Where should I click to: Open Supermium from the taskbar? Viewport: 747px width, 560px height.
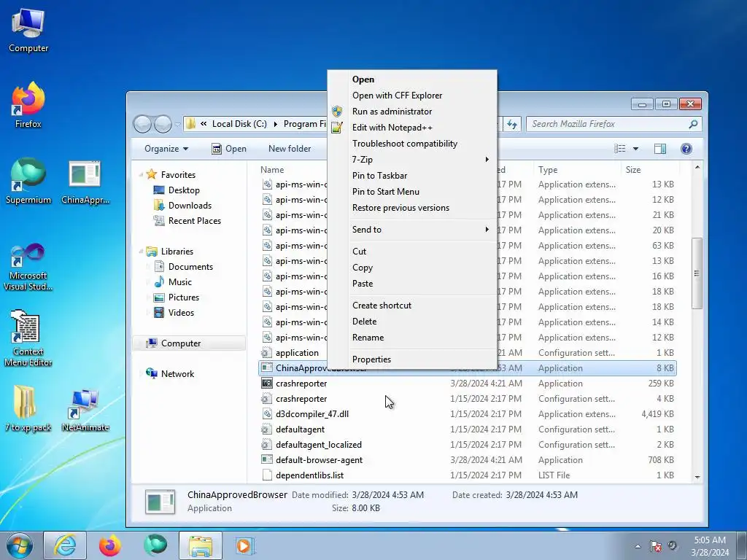[x=155, y=545]
